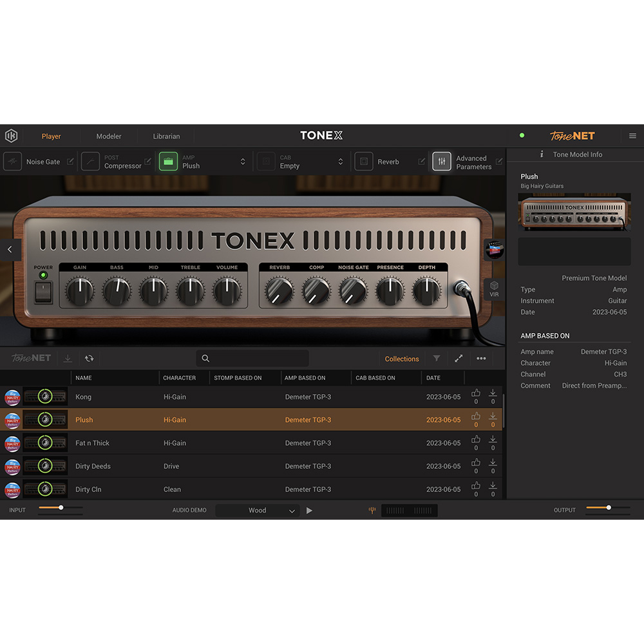Select the Fat n Thick tone row

click(251, 443)
